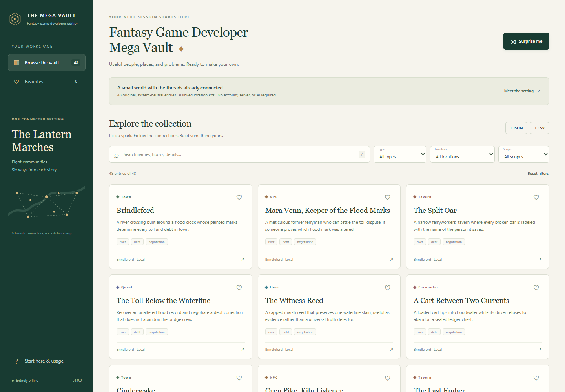Image resolution: width=565 pixels, height=392 pixels.
Task: Favorite the Brindleford town card
Action: (239, 197)
